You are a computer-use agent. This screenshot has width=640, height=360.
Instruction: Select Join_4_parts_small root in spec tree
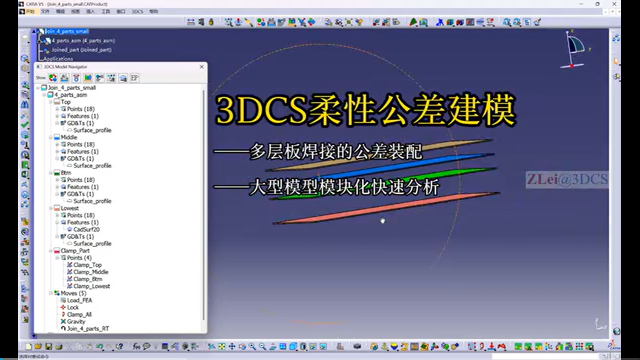(67, 31)
